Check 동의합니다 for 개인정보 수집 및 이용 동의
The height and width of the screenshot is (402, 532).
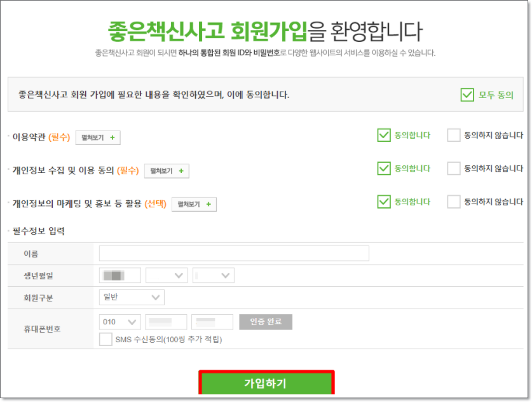pos(384,169)
